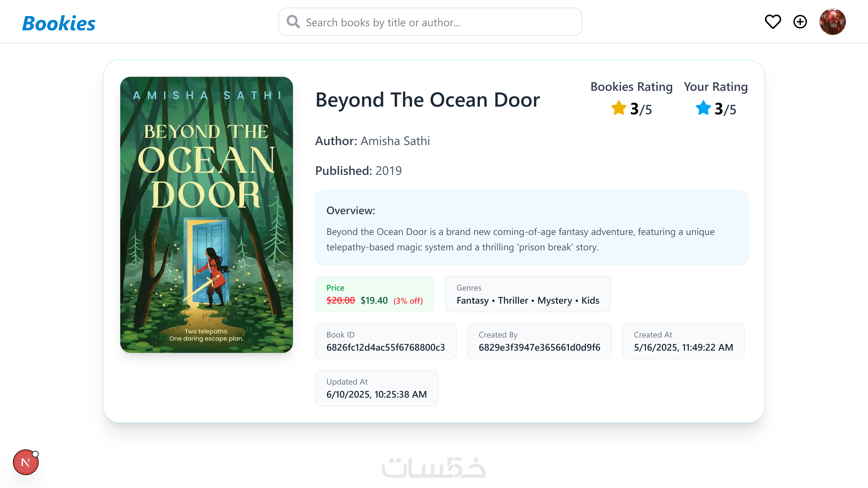Click the Created By user ID
The image size is (868, 488).
point(539,347)
